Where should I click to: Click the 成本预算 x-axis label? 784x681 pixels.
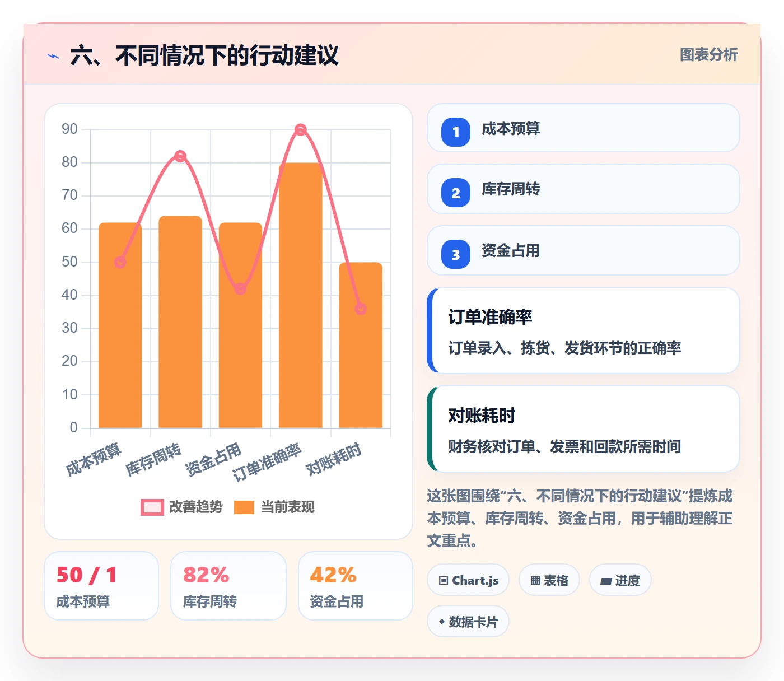click(x=94, y=459)
